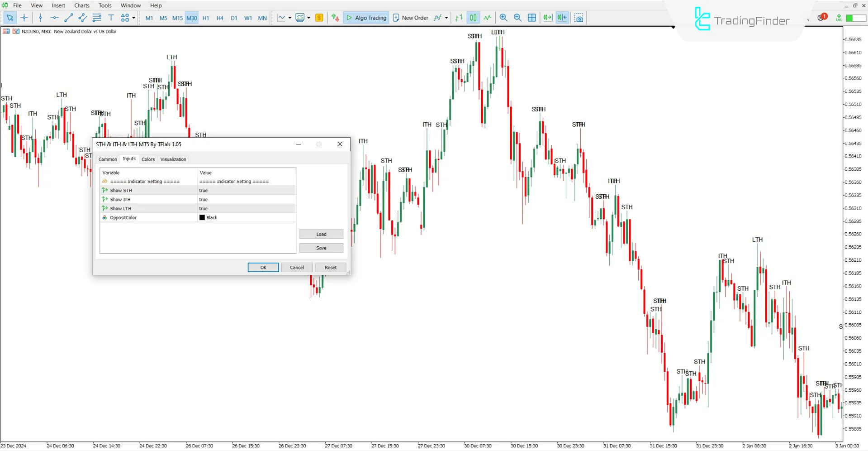
Task: Click the zoom out magnifier icon
Action: coord(517,18)
